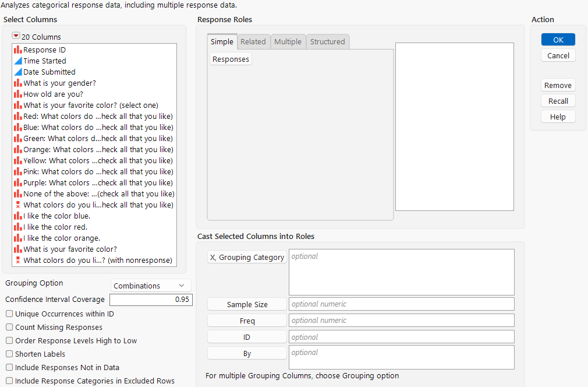
Task: Click the nominal icon beside 'I like the color blue.'
Action: pyautogui.click(x=17, y=216)
